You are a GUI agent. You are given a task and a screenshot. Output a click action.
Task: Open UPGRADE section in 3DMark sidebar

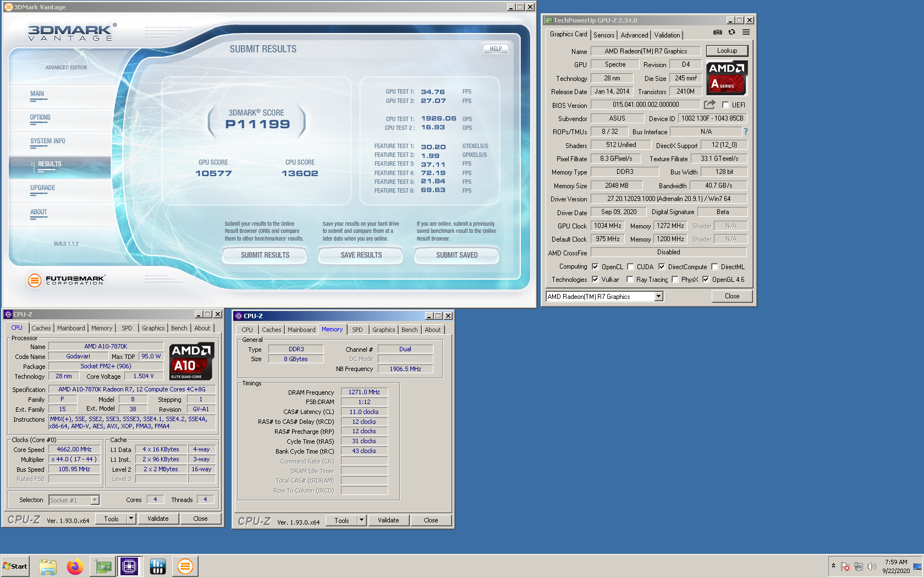43,188
